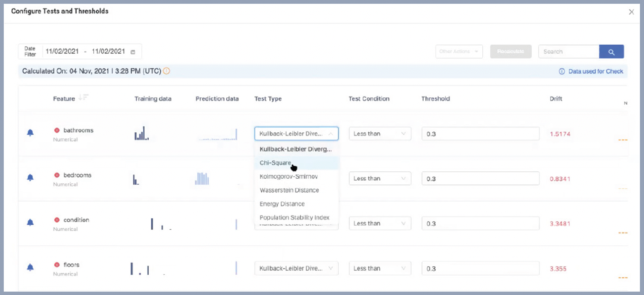Click the bathrooms drift value 1.5174
This screenshot has width=644, height=295.
(x=560, y=134)
